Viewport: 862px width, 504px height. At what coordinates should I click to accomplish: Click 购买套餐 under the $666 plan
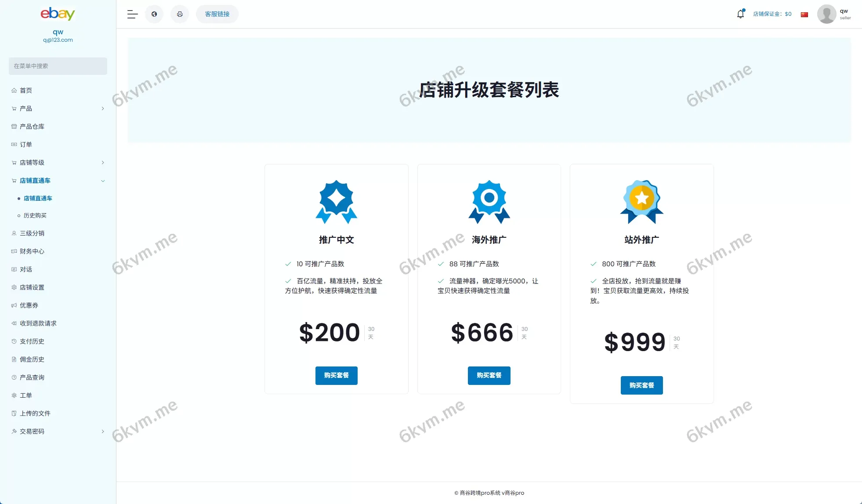(489, 375)
